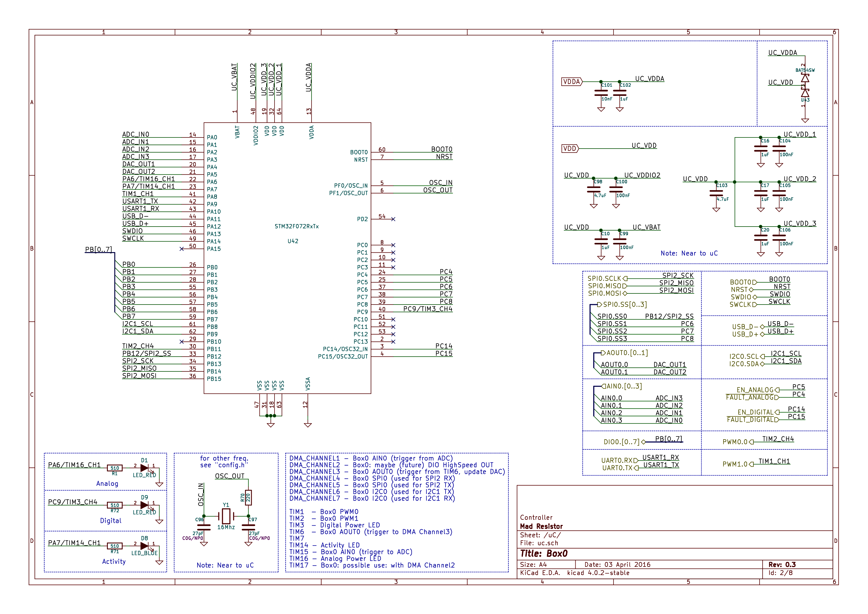Select the 'Title: Box0' title block field

tap(544, 554)
